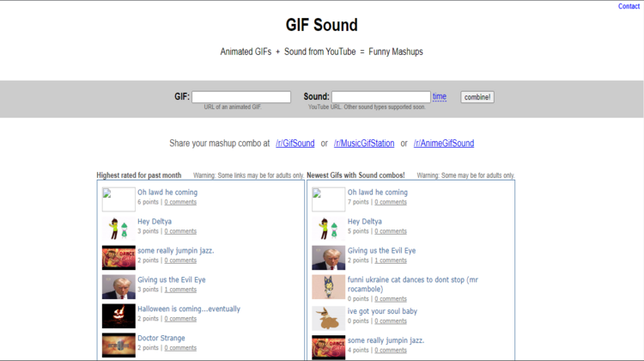
Task: Open comments for Halloween is coming
Action: point(180,319)
